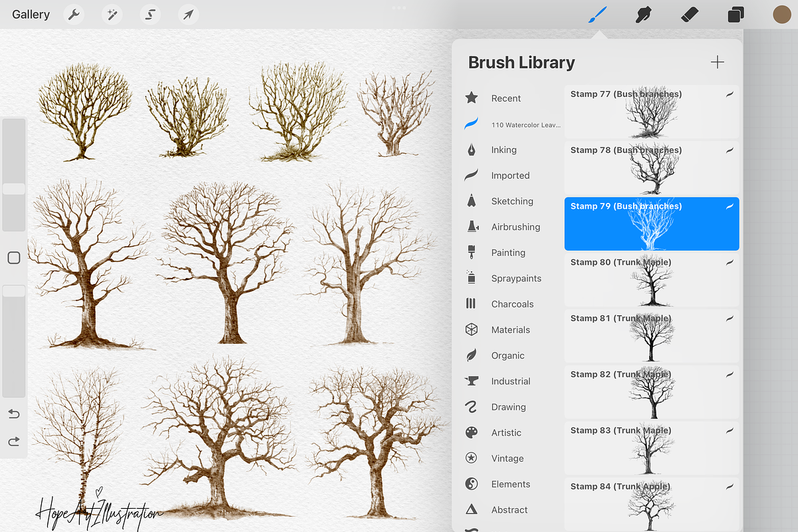Image resolution: width=798 pixels, height=532 pixels.
Task: Open the Sketching brush category
Action: point(511,201)
